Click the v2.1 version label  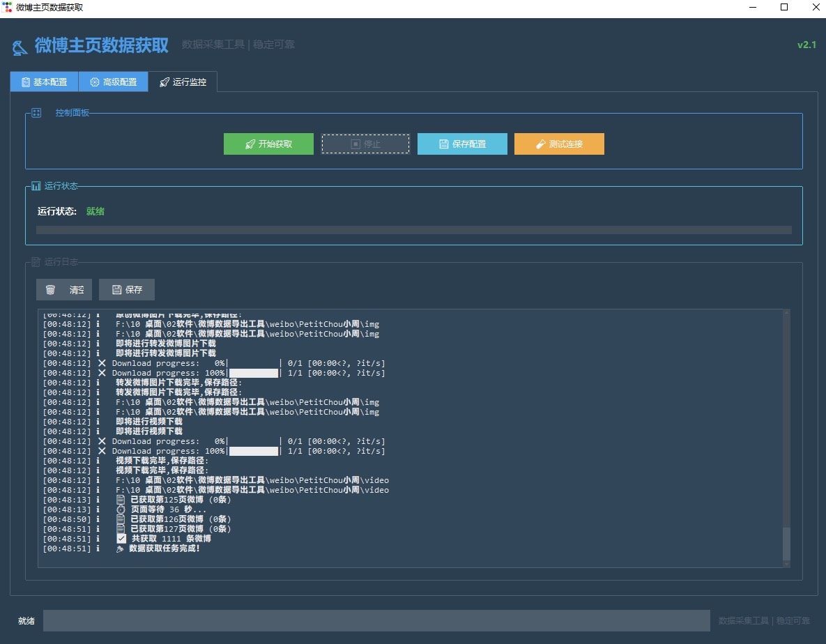click(x=806, y=45)
